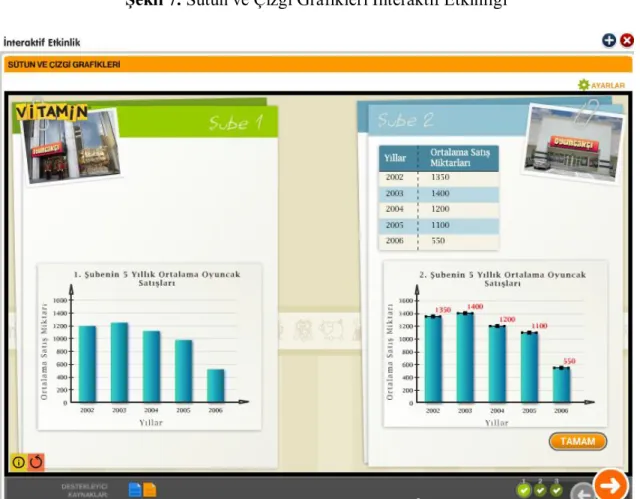
Task: Click Ortalama Satış Miktarları table header
Action: [460, 157]
